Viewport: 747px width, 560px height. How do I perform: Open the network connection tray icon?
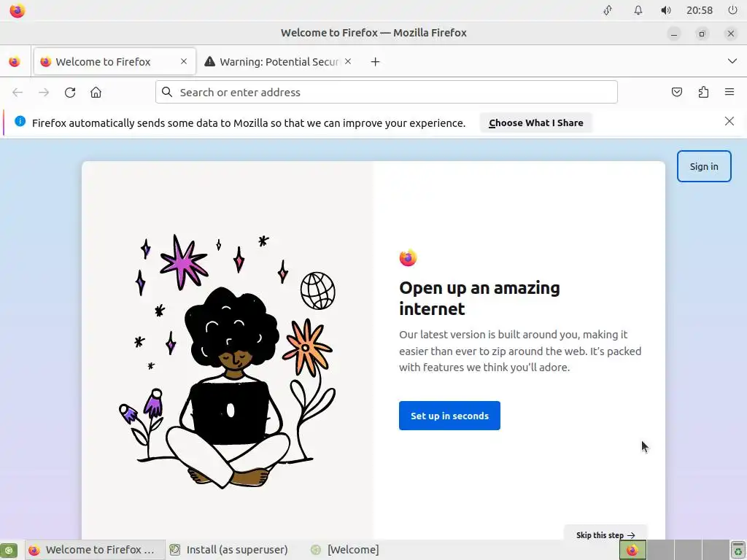(608, 10)
